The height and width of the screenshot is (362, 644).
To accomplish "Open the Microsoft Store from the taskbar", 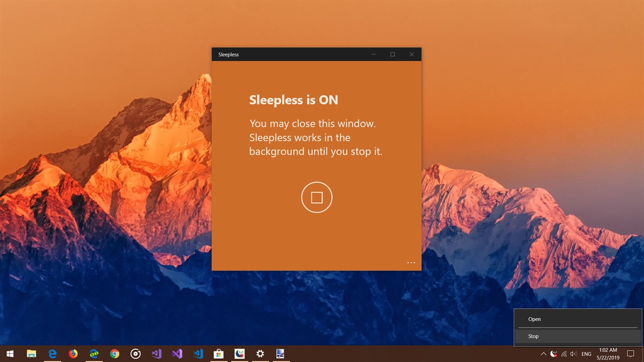I will (218, 354).
